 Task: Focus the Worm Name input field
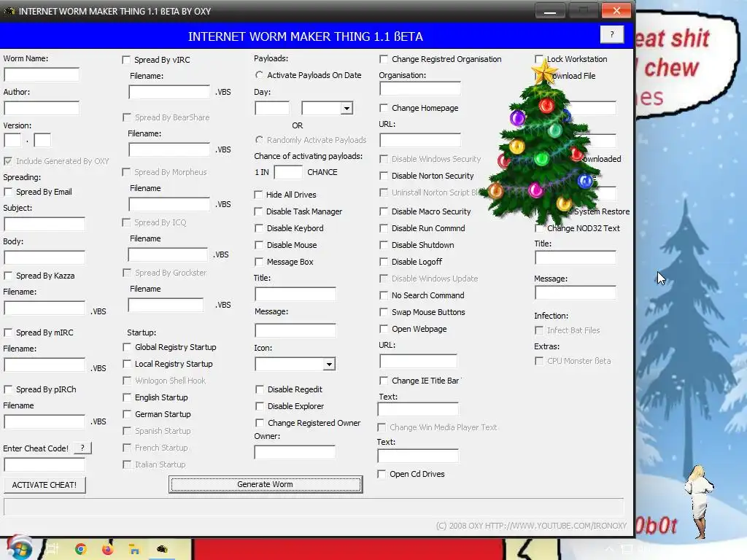[x=42, y=75]
